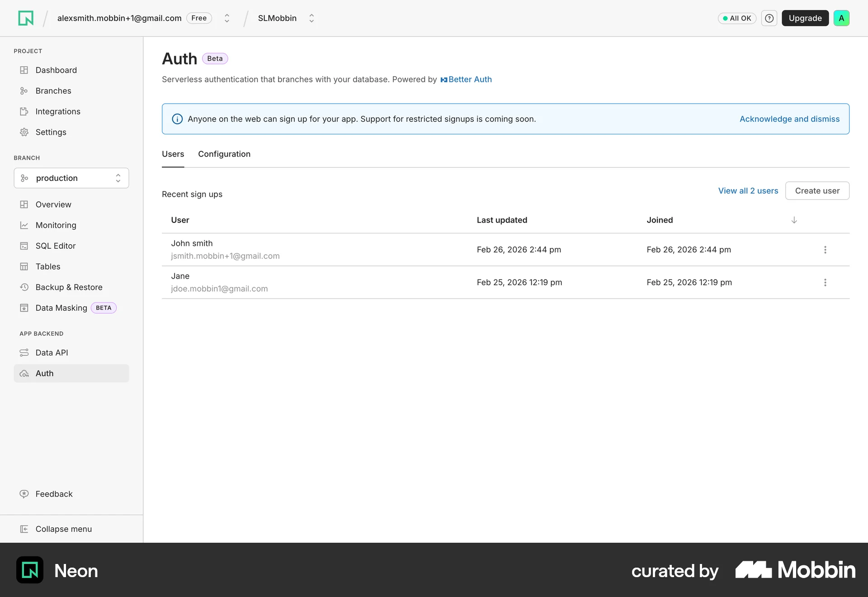The width and height of the screenshot is (868, 597).
Task: Open Data API from App Backend
Action: (x=71, y=353)
